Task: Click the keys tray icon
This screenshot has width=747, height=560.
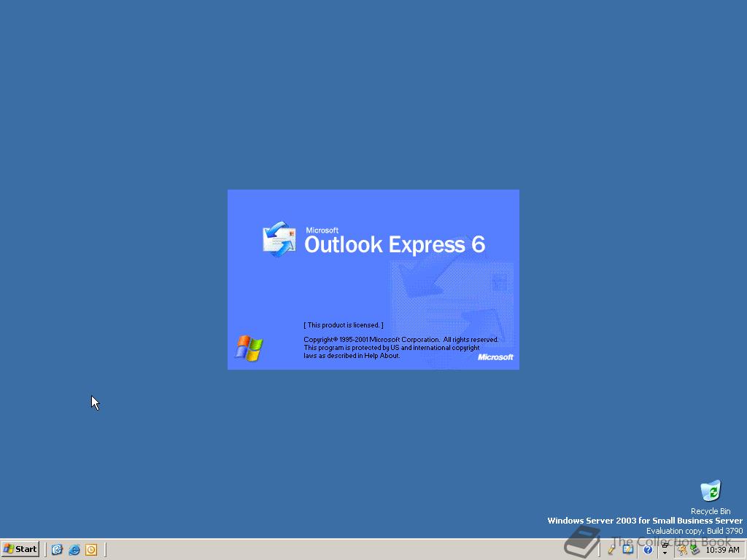Action: [x=682, y=550]
